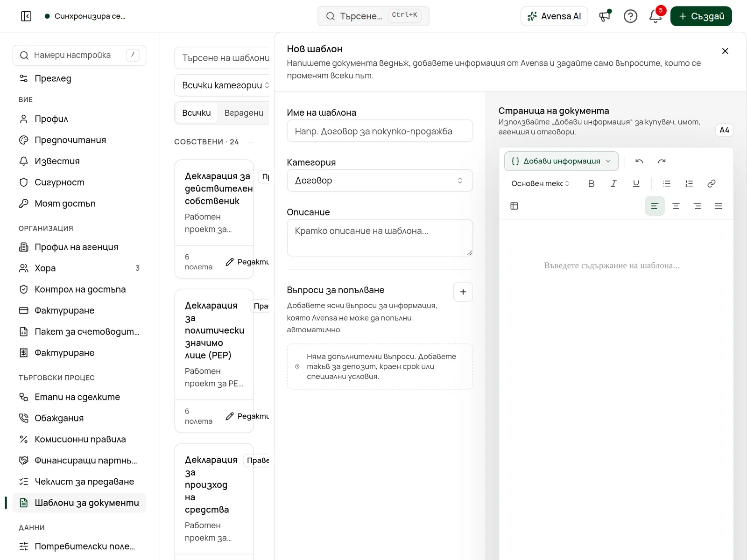Insert a bulleted list

[x=667, y=183]
